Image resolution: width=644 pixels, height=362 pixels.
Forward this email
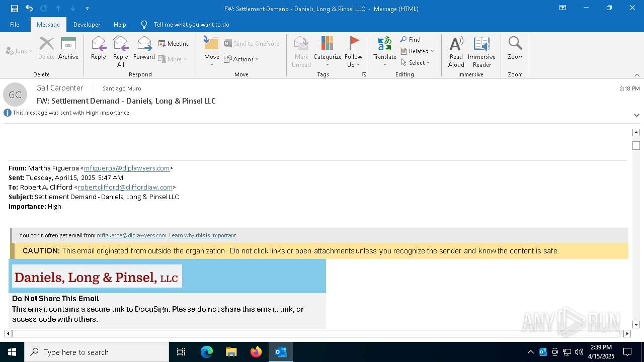point(144,48)
